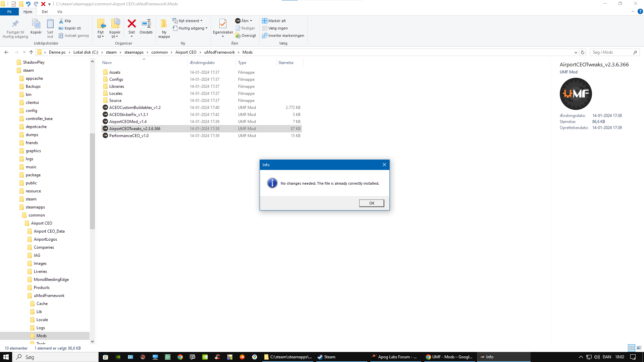Select the Configs folder in file list

click(116, 79)
